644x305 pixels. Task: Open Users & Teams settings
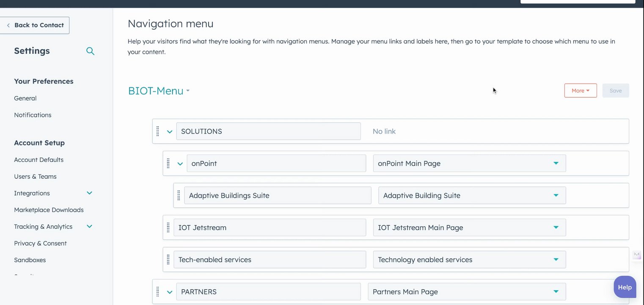pyautogui.click(x=35, y=176)
